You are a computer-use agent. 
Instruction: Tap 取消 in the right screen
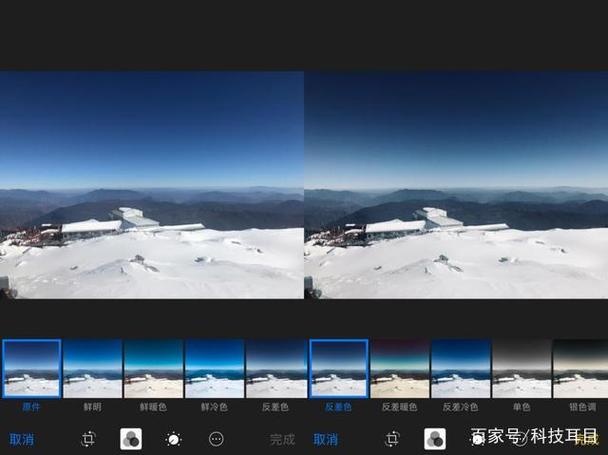pos(326,439)
